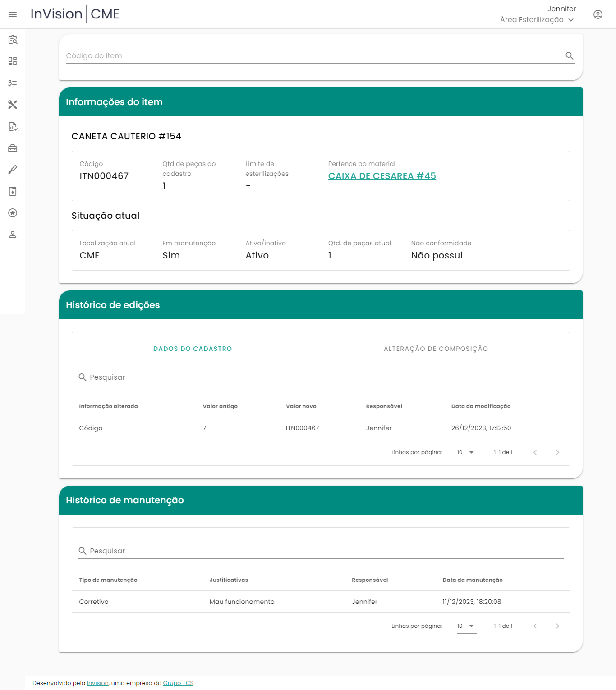This screenshot has width=616, height=690.
Task: Select the checklist sidebar icon
Action: click(13, 83)
